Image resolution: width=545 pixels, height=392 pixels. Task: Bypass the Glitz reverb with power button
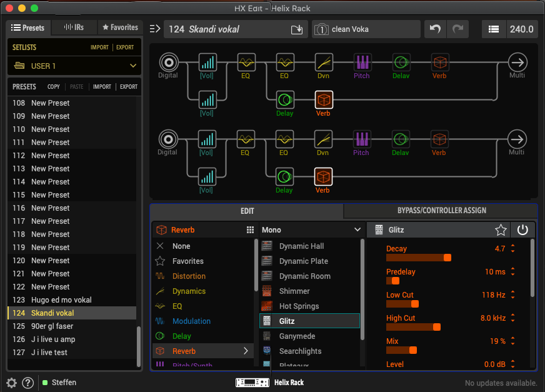[522, 229]
